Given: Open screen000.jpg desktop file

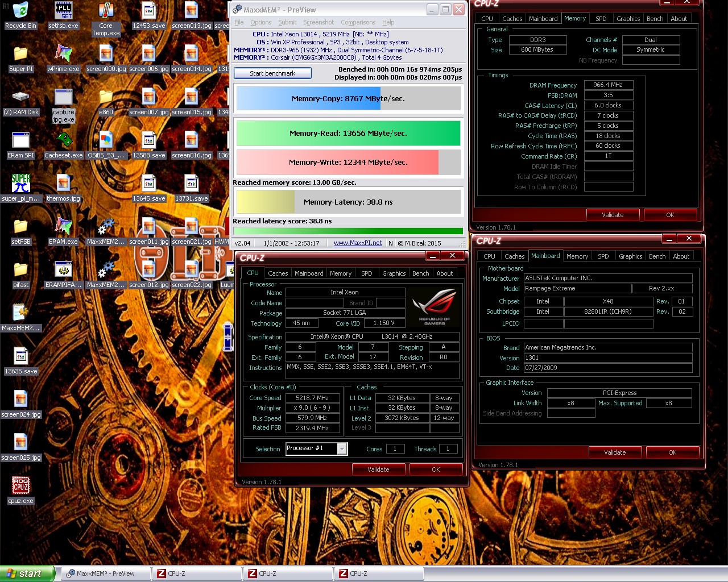Looking at the screenshot, I should [x=106, y=59].
